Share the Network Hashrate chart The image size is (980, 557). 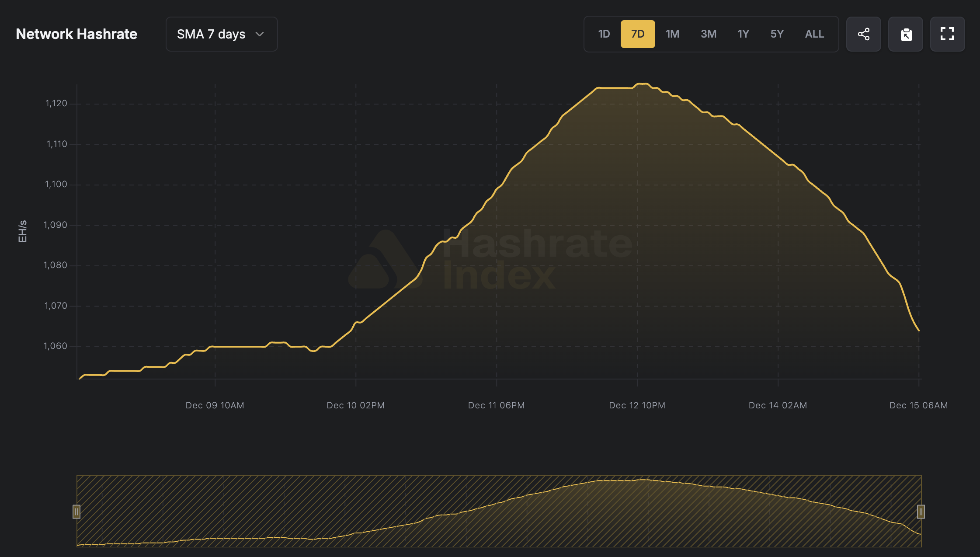[x=863, y=34]
